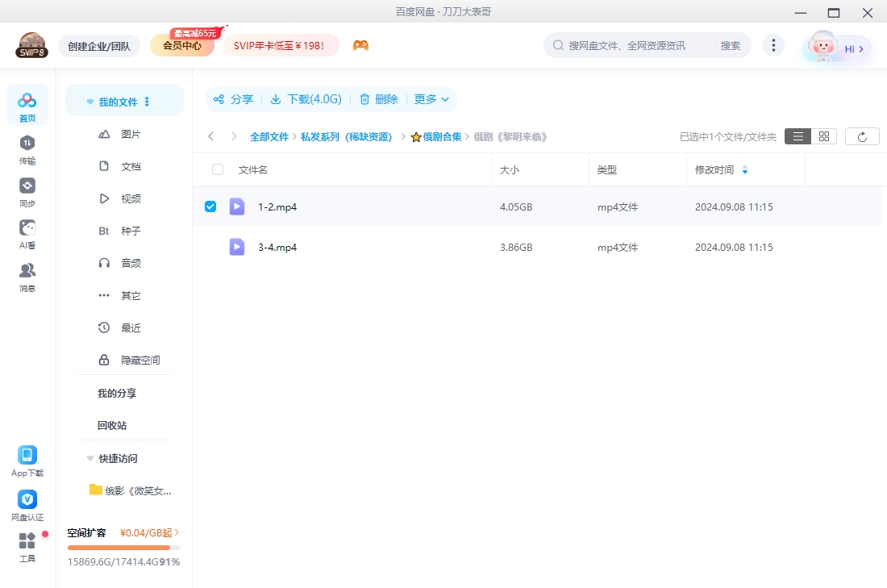Screen dimensions: 887x588
Task: Open the 消息 messages icon
Action: point(27,274)
